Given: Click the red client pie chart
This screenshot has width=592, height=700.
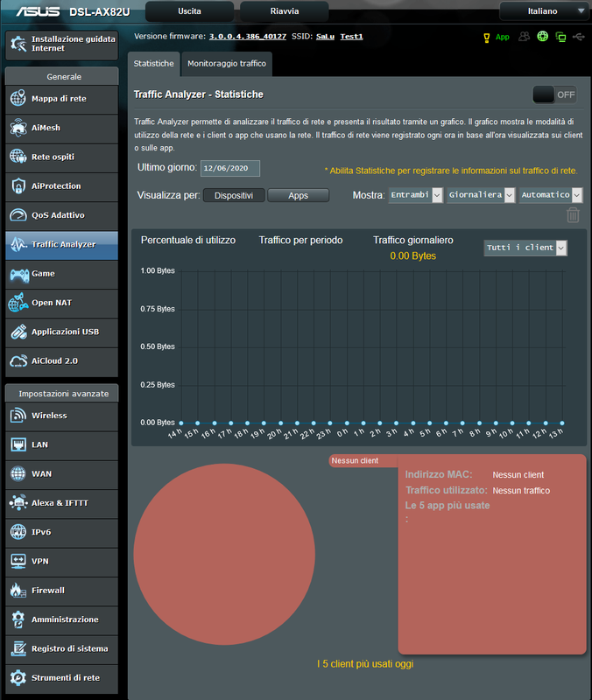Looking at the screenshot, I should coord(224,554).
